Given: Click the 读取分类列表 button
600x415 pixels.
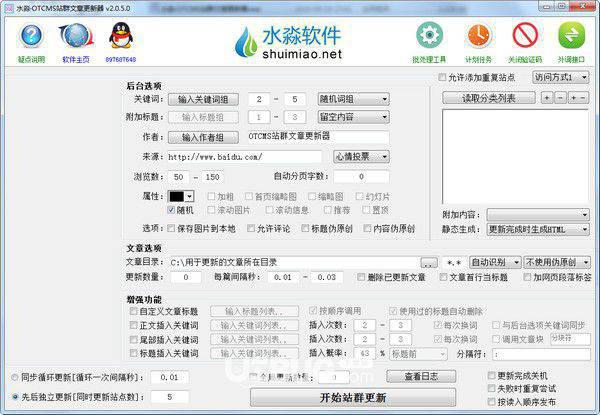Looking at the screenshot, I should coord(489,98).
